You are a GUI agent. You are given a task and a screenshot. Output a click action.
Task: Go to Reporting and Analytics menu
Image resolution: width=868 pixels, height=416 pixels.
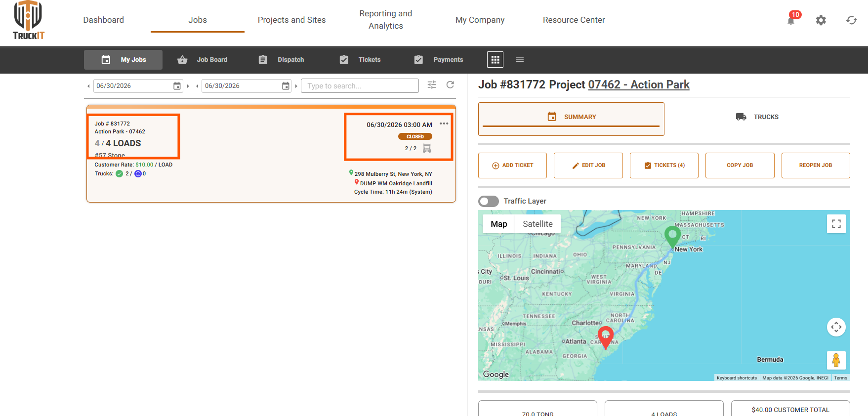386,20
